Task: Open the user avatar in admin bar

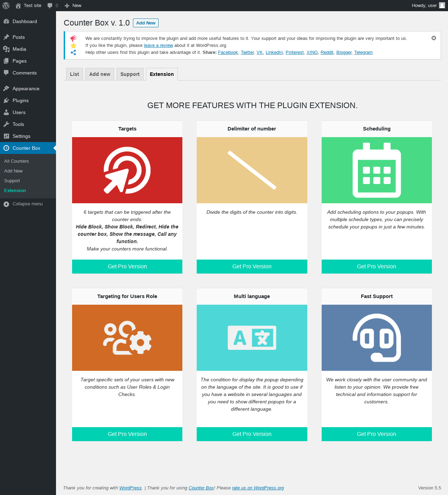Action: tap(442, 5)
